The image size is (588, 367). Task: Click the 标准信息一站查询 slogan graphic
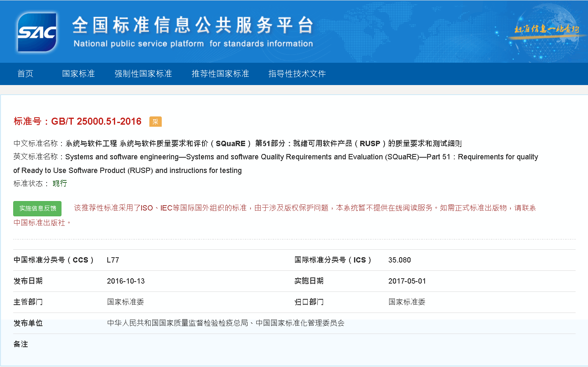point(546,29)
